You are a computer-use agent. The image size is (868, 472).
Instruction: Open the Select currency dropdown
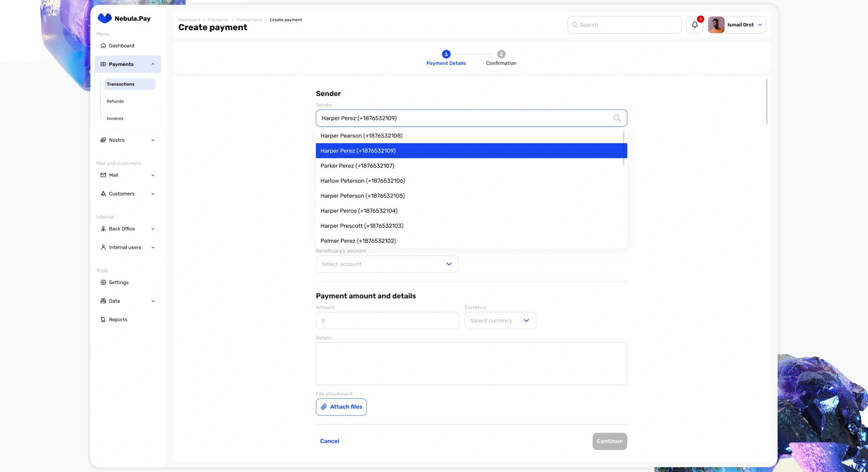(x=500, y=321)
